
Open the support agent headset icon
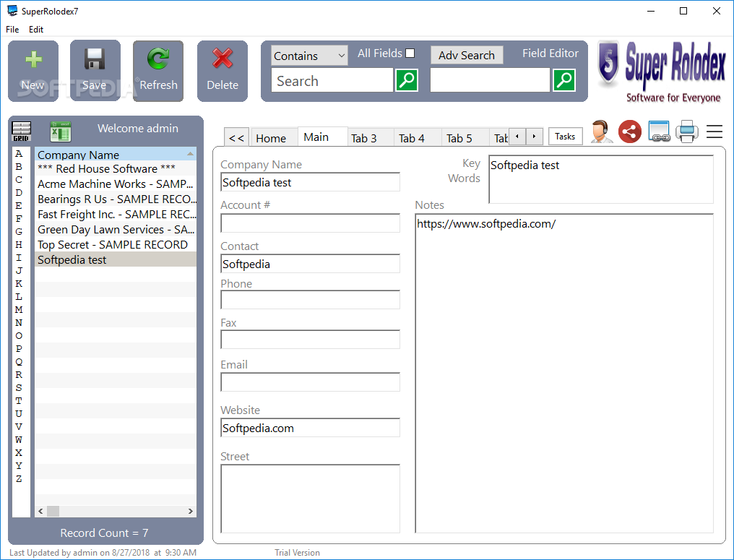coord(601,132)
